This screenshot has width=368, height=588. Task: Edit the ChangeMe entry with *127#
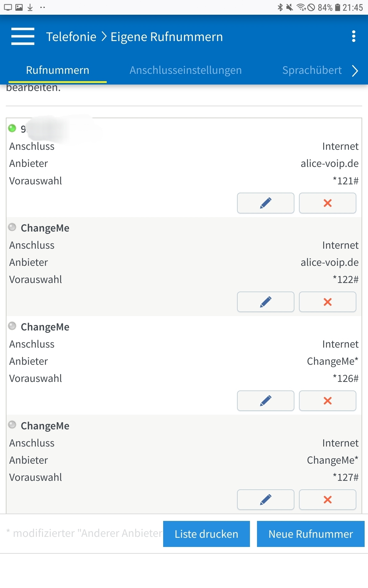266,499
